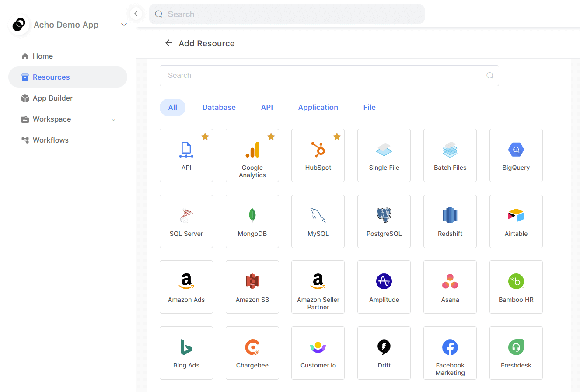
Task: Open the MySQL database connector
Action: click(318, 221)
